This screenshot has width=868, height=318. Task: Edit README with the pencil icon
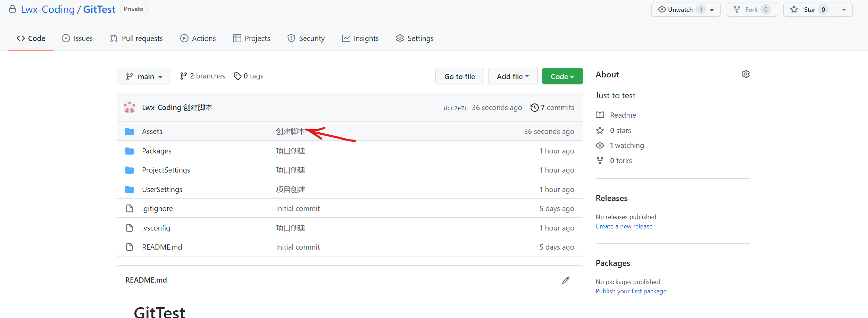coord(566,280)
